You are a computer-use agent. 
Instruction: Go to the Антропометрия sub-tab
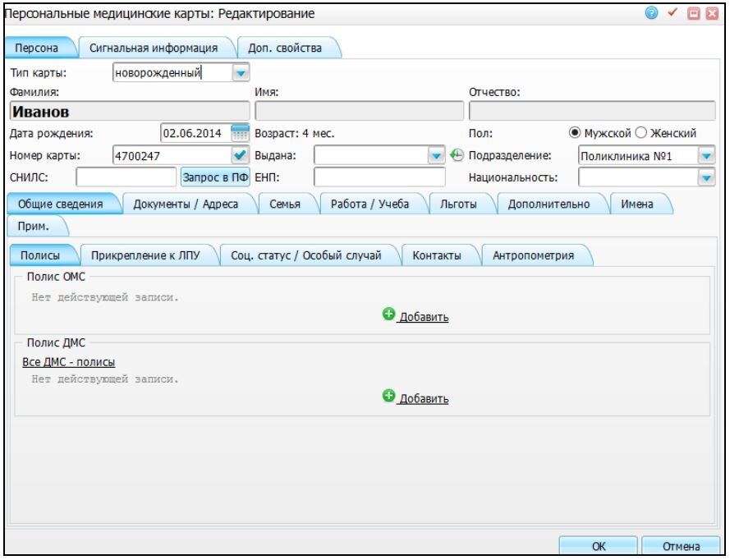pos(534,255)
